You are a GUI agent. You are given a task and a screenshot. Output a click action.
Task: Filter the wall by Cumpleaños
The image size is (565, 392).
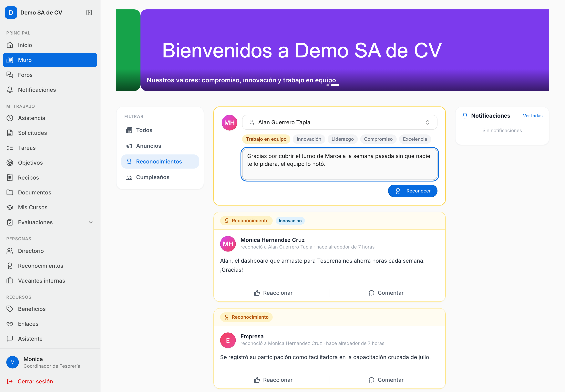[160, 177]
